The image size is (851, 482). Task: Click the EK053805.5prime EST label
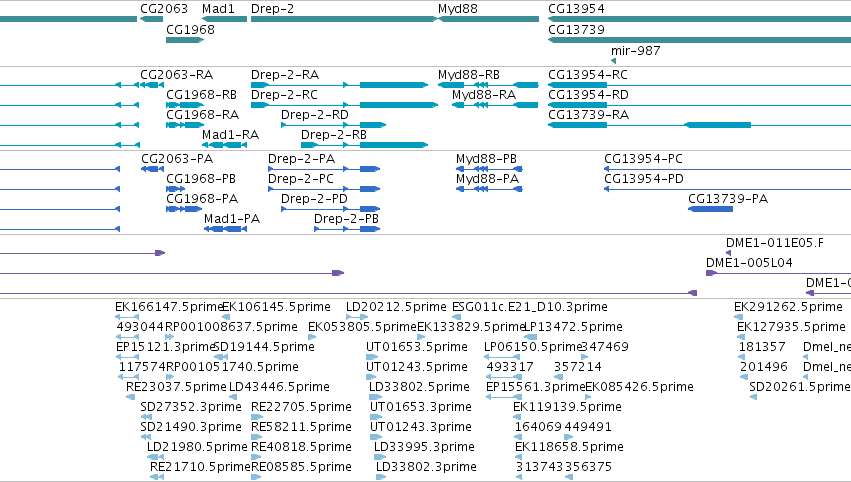click(362, 327)
